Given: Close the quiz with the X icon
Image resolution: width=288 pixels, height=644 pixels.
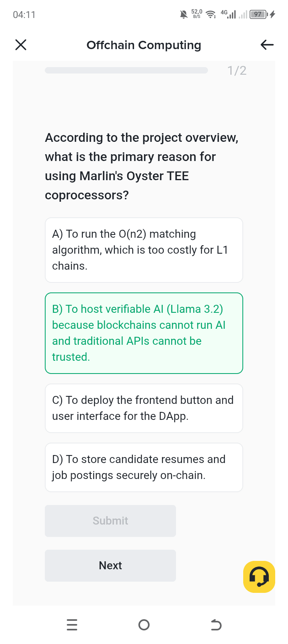Looking at the screenshot, I should [x=21, y=45].
